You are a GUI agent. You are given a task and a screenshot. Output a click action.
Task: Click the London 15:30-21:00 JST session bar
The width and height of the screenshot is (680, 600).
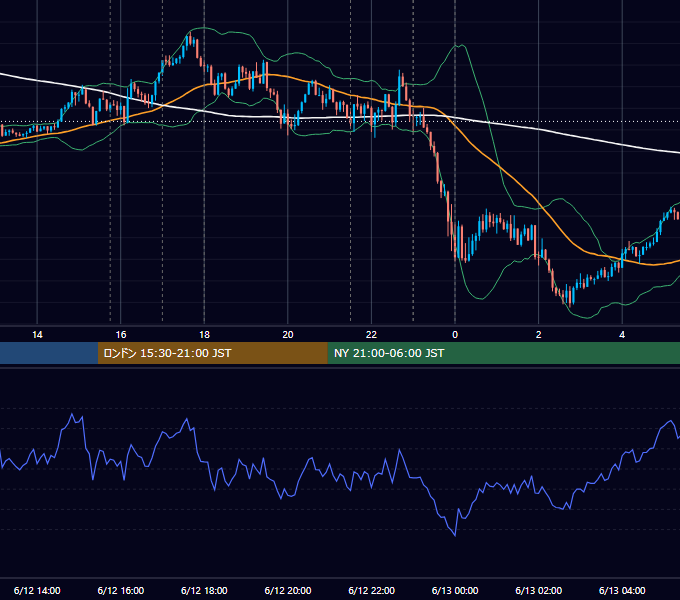tap(212, 353)
